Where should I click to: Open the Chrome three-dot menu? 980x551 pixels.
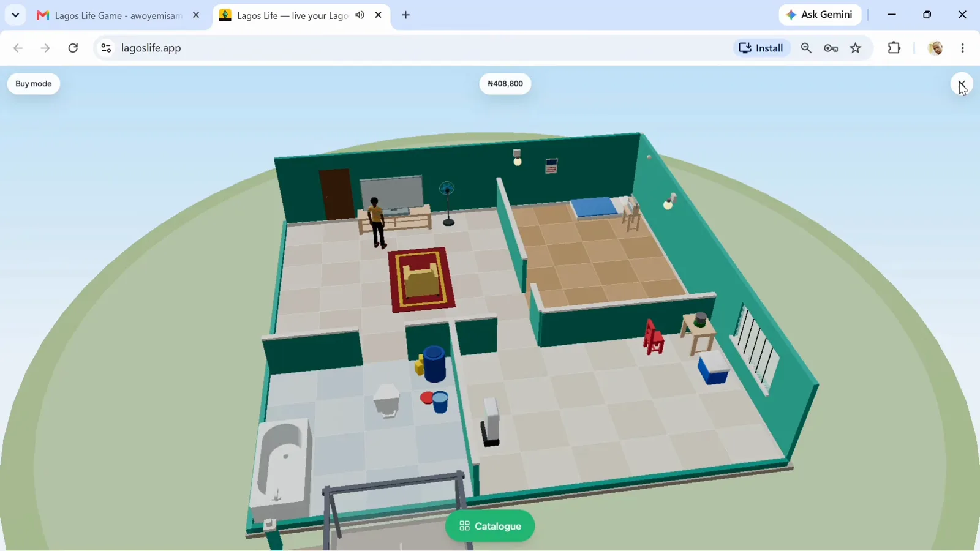(963, 48)
